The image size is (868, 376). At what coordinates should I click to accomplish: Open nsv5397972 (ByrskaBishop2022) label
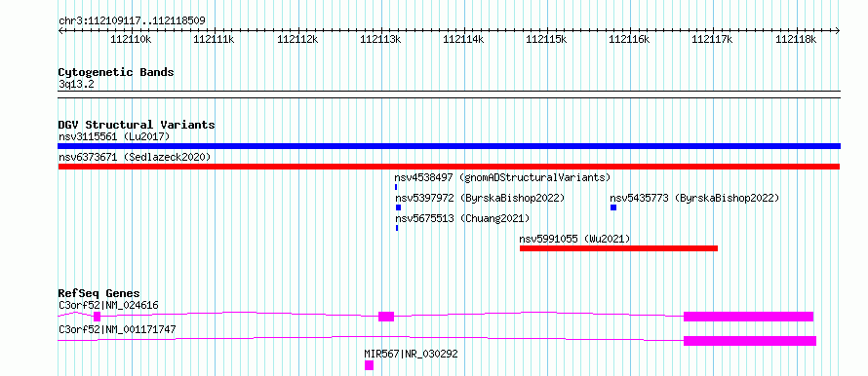click(480, 198)
